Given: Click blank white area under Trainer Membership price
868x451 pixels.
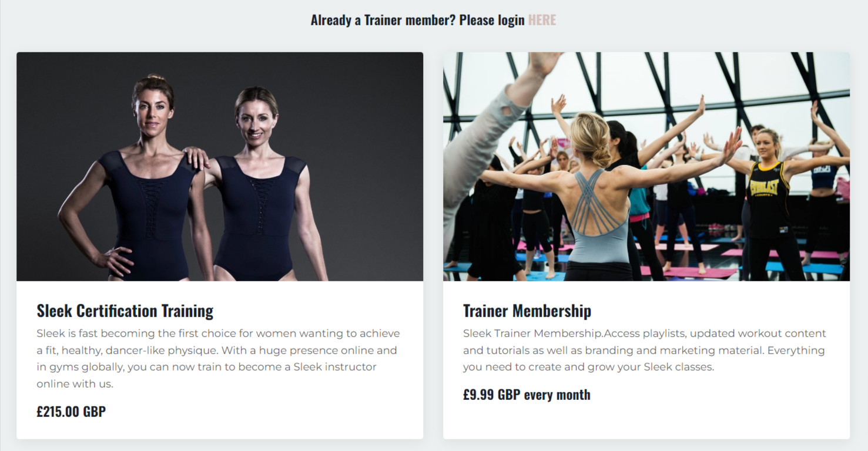Looking at the screenshot, I should (646, 422).
